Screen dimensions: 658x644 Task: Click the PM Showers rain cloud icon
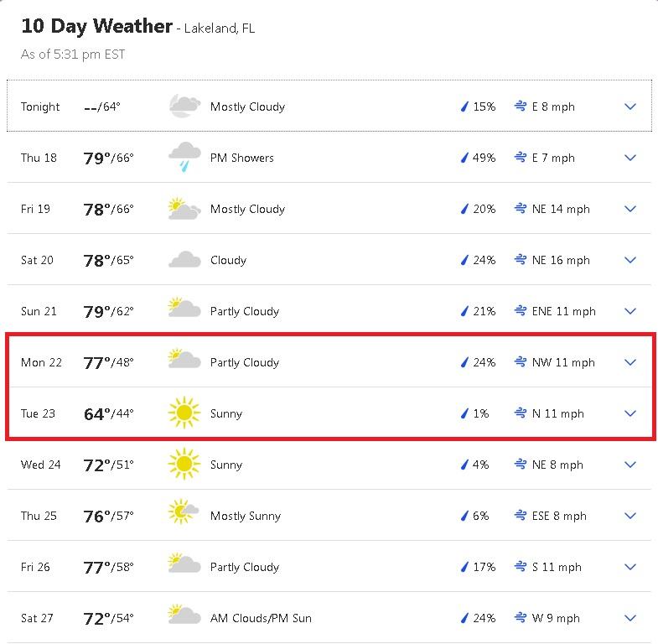tap(184, 157)
